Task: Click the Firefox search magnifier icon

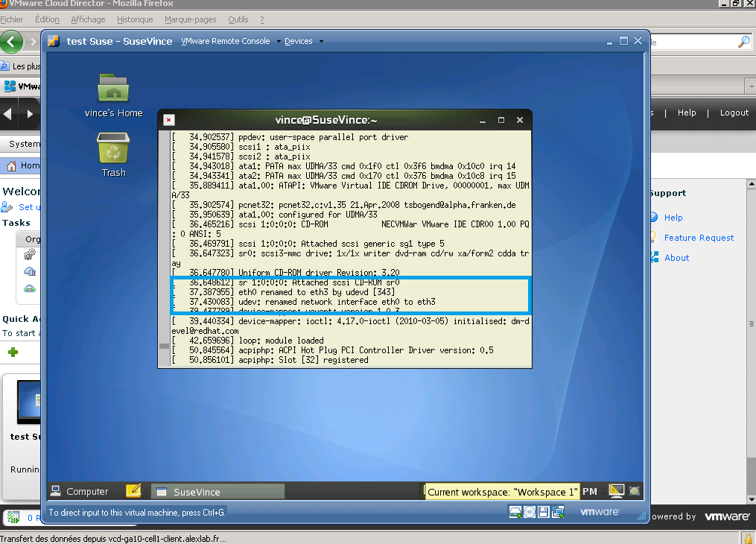Action: [x=744, y=42]
